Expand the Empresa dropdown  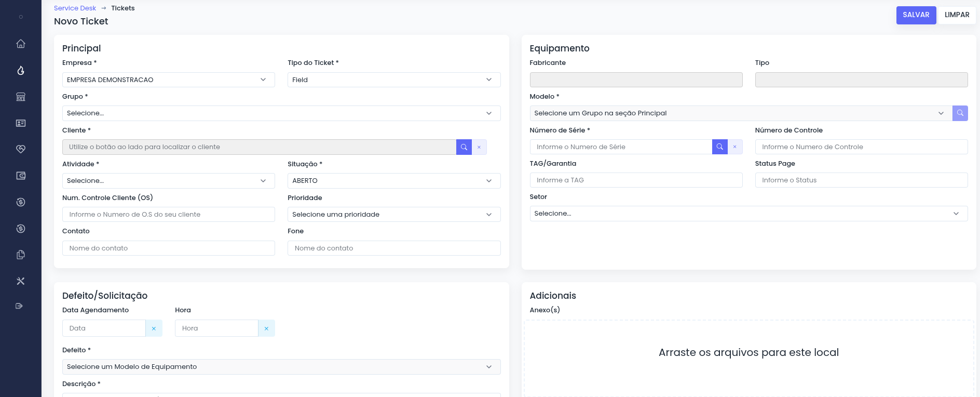click(x=168, y=80)
